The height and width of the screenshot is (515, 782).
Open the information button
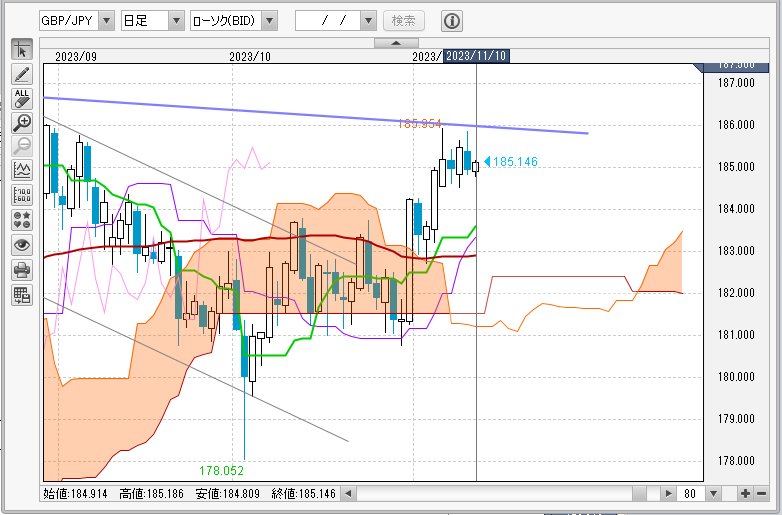coord(452,21)
